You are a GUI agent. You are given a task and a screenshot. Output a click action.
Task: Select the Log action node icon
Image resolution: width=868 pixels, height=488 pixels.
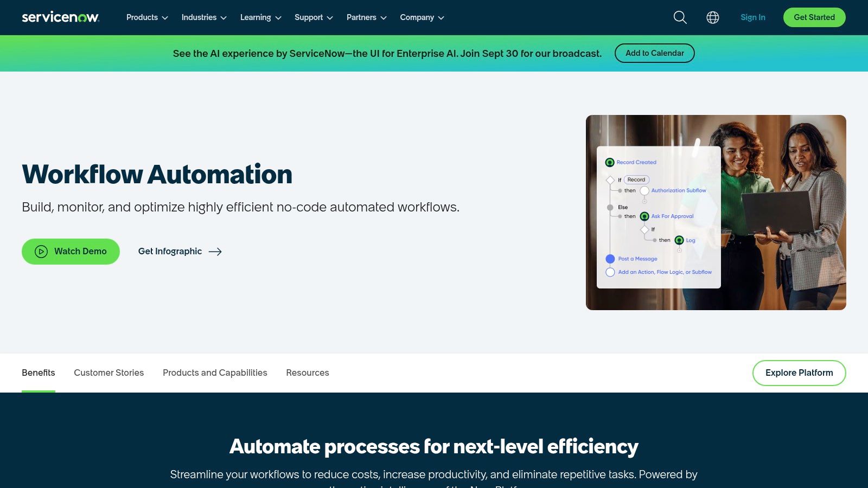pyautogui.click(x=679, y=240)
